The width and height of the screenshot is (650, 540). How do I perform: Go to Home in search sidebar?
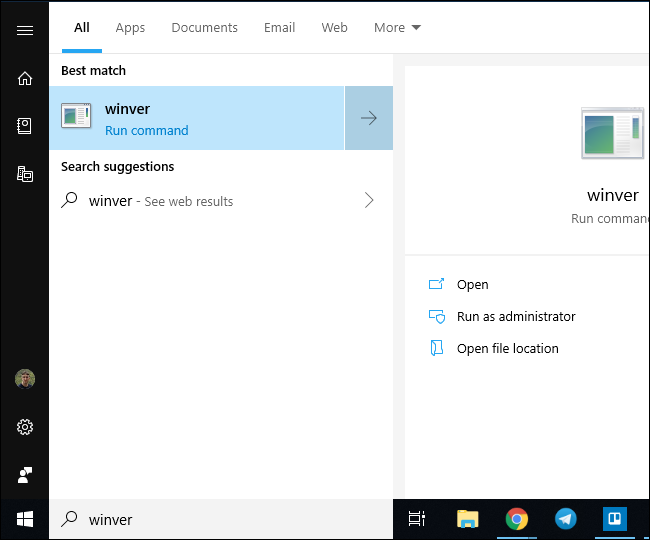point(25,78)
